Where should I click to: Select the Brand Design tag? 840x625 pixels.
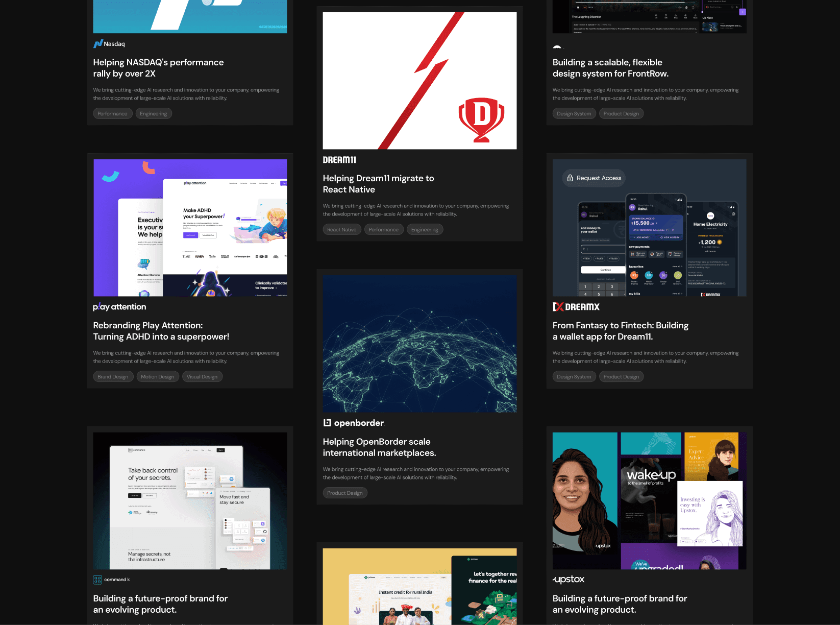coord(113,377)
